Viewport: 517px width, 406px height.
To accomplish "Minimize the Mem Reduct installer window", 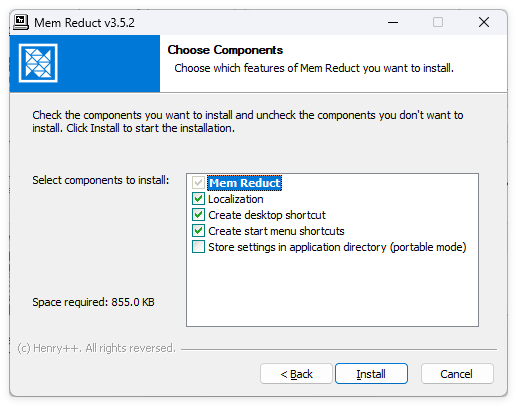I will coord(393,22).
